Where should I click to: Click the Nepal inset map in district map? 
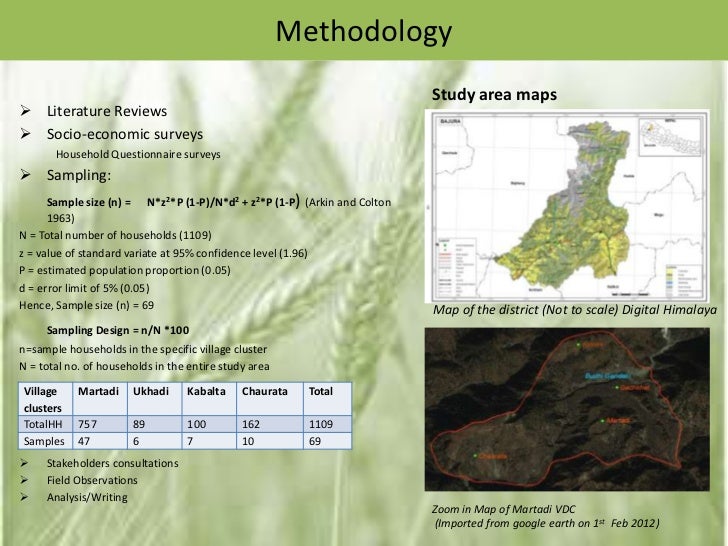click(670, 137)
